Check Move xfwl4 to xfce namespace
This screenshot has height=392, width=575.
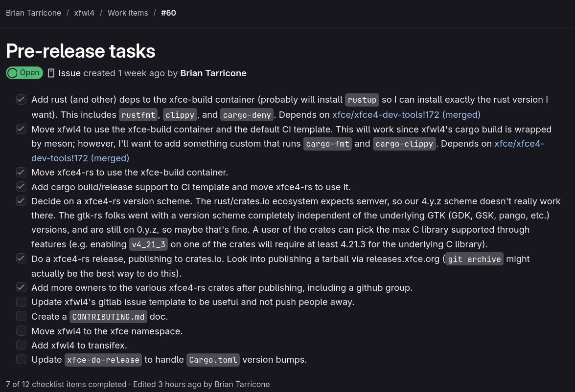click(x=21, y=331)
